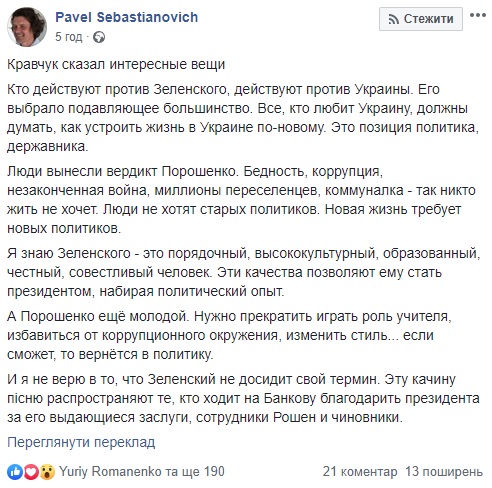Click the red heart Love reaction icon
The width and height of the screenshot is (492, 488).
point(31,472)
